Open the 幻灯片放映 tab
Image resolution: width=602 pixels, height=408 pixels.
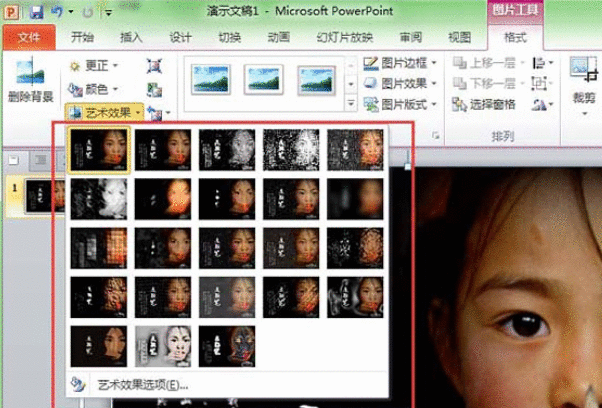click(345, 37)
